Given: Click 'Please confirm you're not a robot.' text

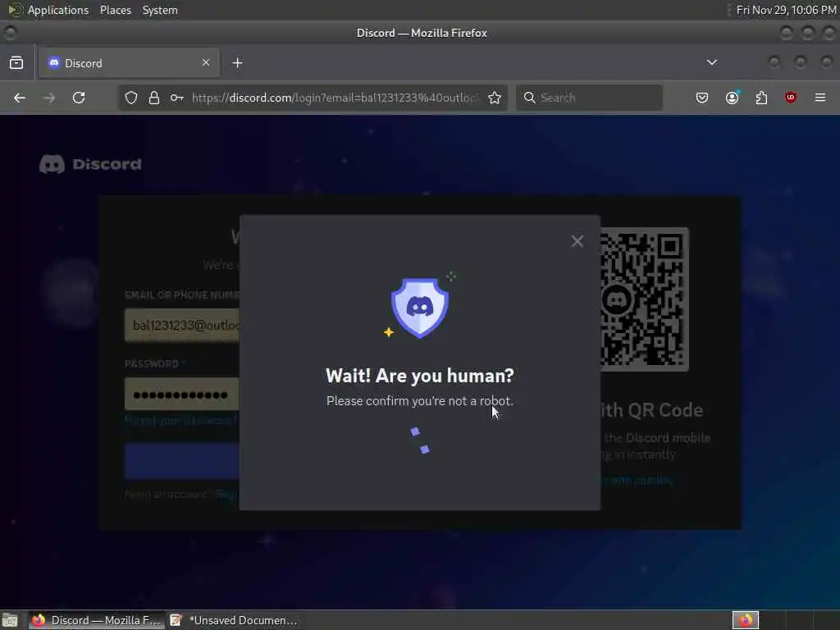Looking at the screenshot, I should [x=420, y=400].
